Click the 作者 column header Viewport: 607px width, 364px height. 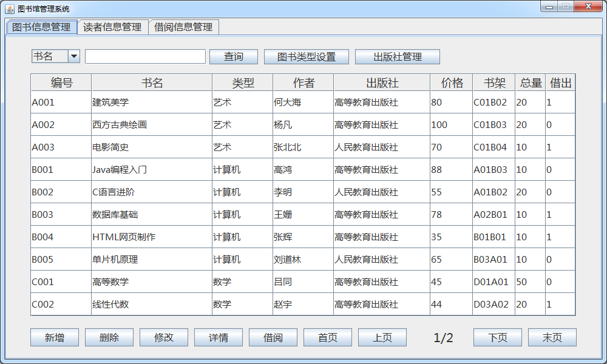pos(303,83)
